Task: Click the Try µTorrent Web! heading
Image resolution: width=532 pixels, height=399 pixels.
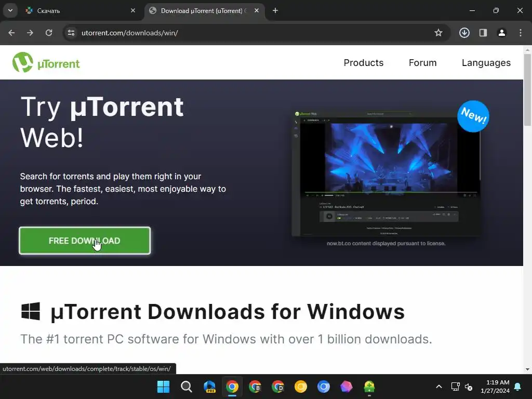Action: pos(102,122)
